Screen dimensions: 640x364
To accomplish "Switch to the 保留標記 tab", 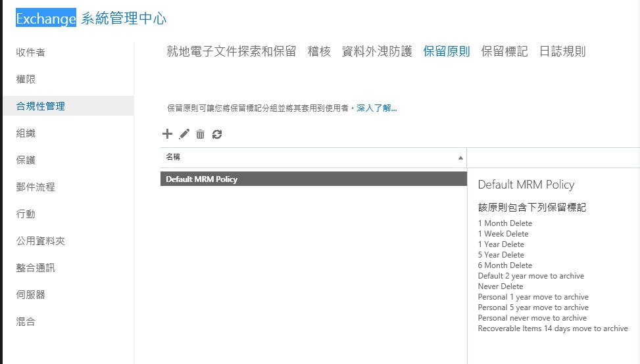I will (x=505, y=51).
